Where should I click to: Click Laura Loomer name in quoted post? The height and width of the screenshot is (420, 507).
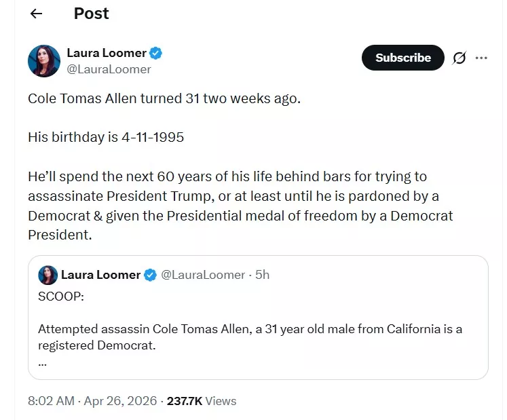100,275
